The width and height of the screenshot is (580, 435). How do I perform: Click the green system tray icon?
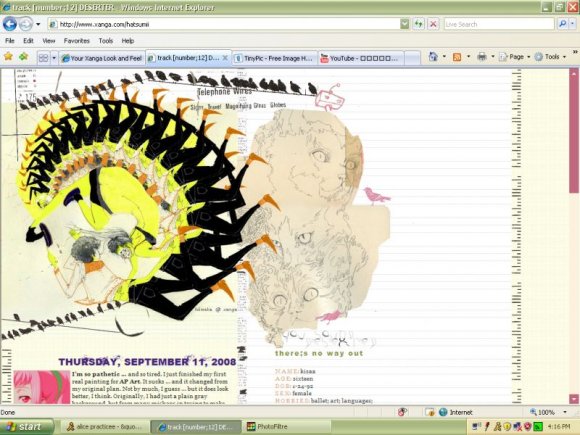pyautogui.click(x=537, y=427)
